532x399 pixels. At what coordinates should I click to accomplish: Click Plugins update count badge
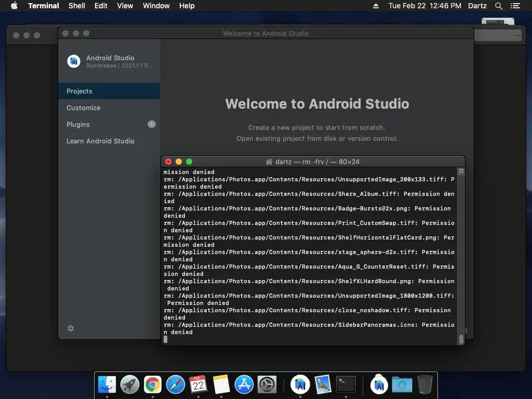pos(152,124)
